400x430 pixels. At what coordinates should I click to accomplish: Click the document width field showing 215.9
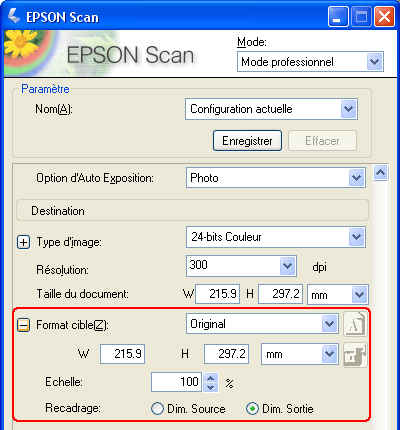pos(217,294)
